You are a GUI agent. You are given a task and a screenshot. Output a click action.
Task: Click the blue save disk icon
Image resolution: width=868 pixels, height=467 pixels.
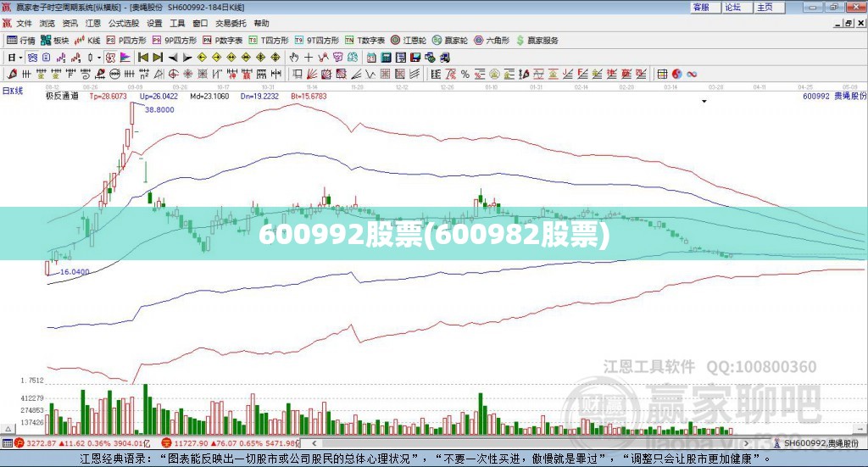415,58
